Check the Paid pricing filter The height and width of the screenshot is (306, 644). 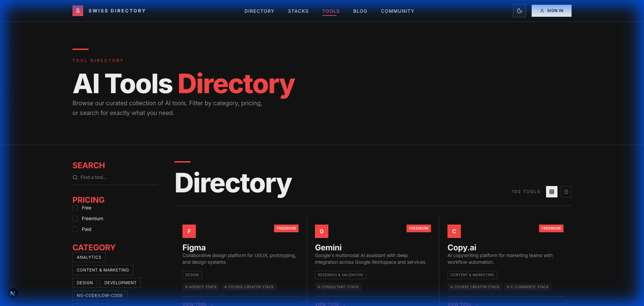(75, 229)
